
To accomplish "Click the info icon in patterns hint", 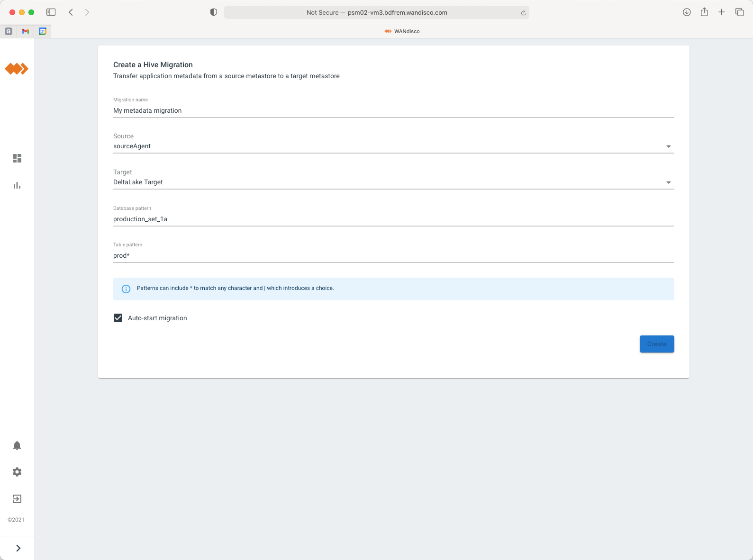I will click(126, 289).
